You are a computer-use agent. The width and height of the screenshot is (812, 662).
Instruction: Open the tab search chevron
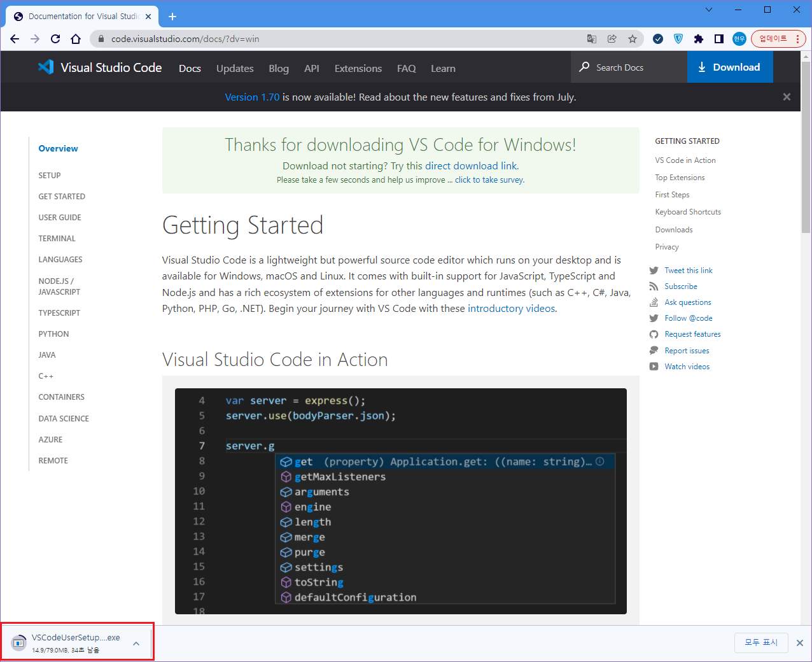[709, 10]
